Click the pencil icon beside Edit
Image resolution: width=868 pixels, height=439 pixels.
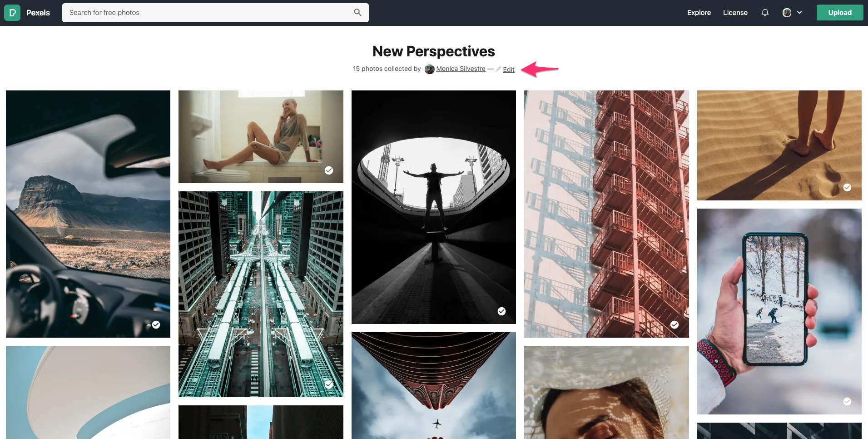tap(498, 69)
